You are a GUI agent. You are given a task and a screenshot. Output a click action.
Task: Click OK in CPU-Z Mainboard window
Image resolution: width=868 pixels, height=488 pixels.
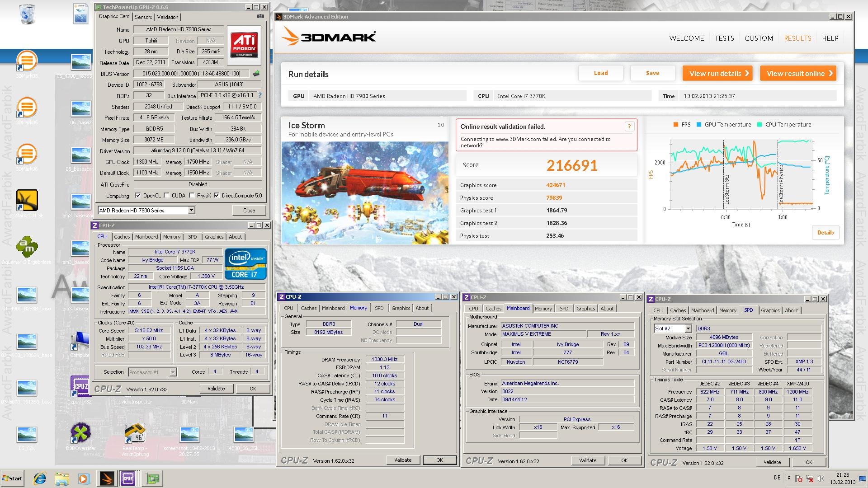coord(624,460)
